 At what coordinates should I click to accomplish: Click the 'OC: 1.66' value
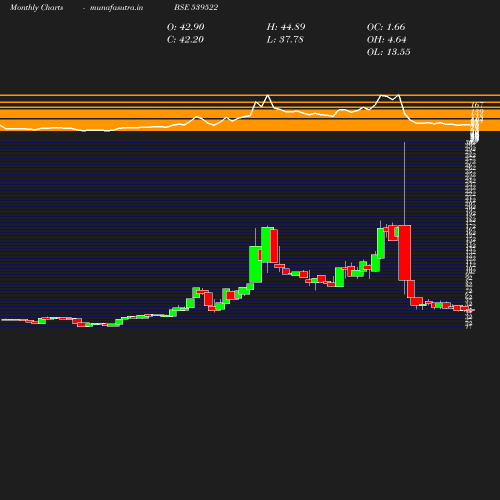386,27
